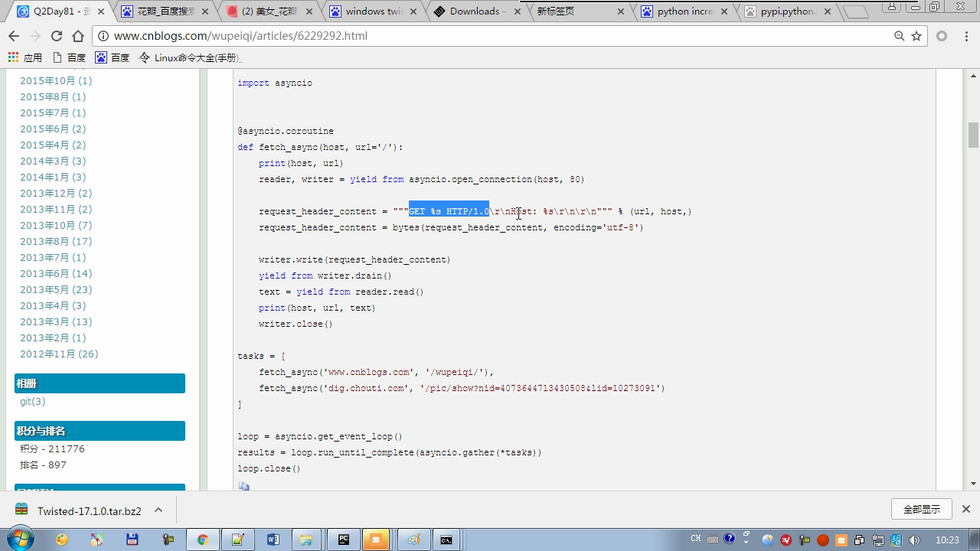The width and height of the screenshot is (980, 551).
Task: Click the 'www.cnblogs.com' string in the code
Action: (x=369, y=372)
